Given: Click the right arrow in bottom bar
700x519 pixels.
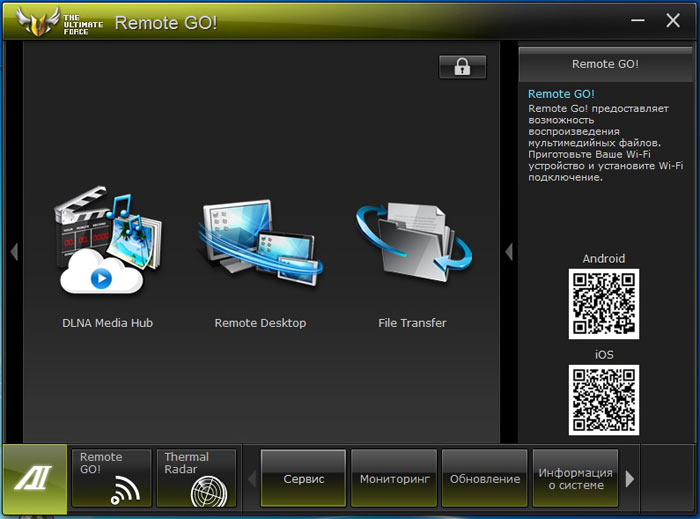Looking at the screenshot, I should tap(630, 478).
